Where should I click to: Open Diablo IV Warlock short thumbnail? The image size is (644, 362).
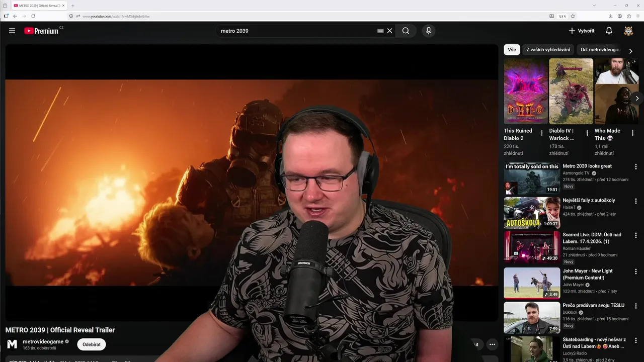tap(571, 91)
